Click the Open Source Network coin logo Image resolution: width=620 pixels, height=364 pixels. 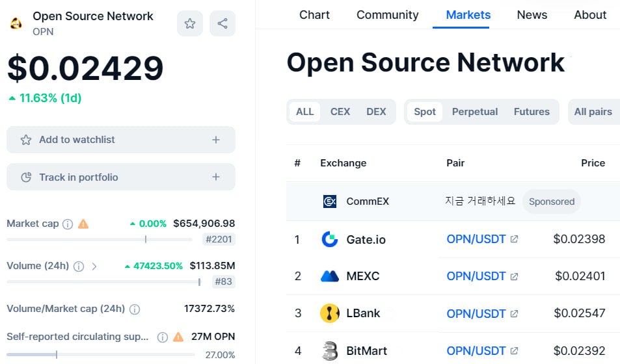point(16,23)
